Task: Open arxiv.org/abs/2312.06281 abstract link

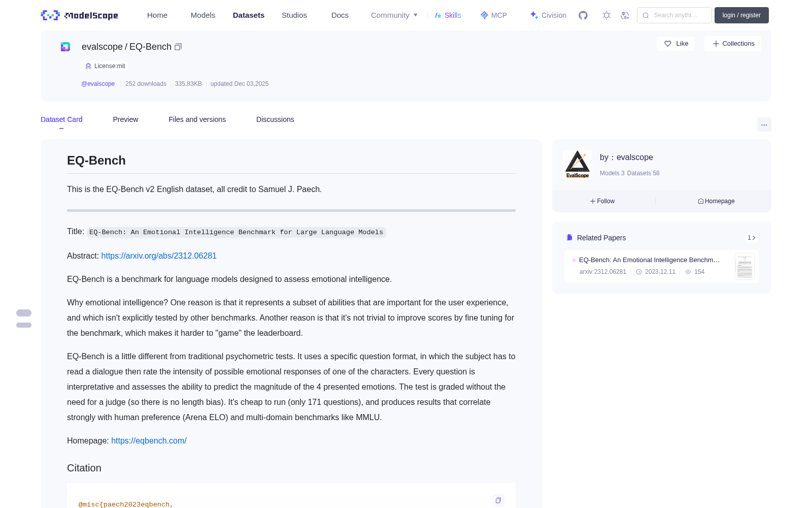Action: [x=159, y=256]
